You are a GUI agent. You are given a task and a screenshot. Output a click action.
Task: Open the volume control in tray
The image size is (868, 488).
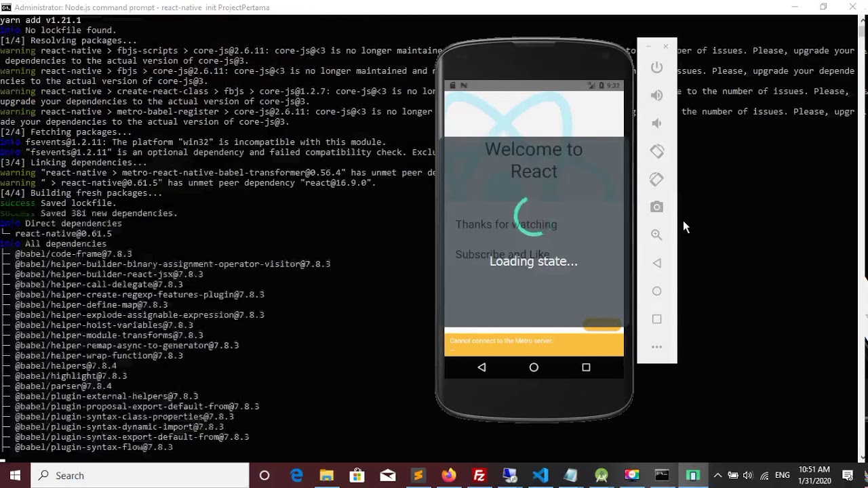coord(748,475)
